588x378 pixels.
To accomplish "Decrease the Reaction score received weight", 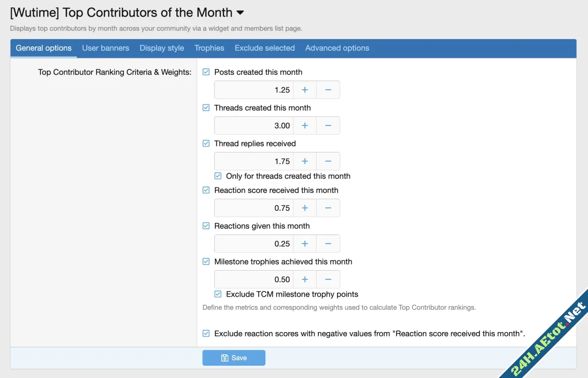I will tap(328, 208).
